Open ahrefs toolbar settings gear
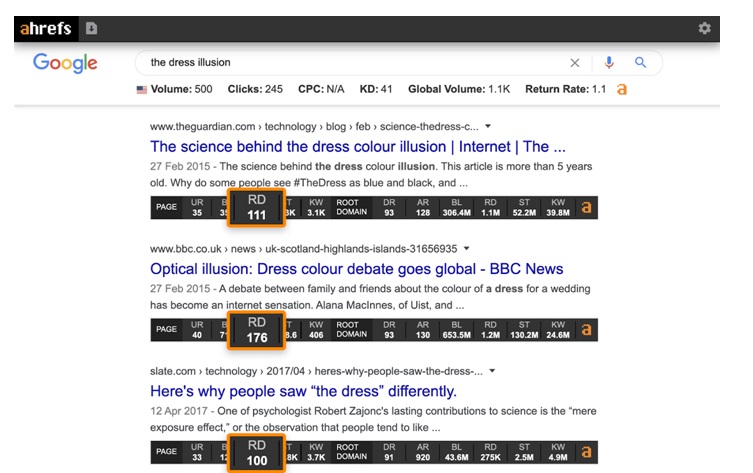This screenshot has width=753, height=473. (704, 28)
